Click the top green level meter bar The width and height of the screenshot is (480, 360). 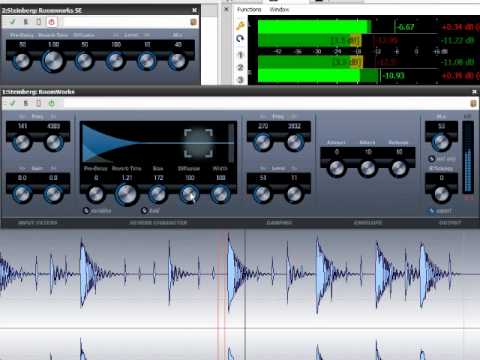[x=314, y=27]
